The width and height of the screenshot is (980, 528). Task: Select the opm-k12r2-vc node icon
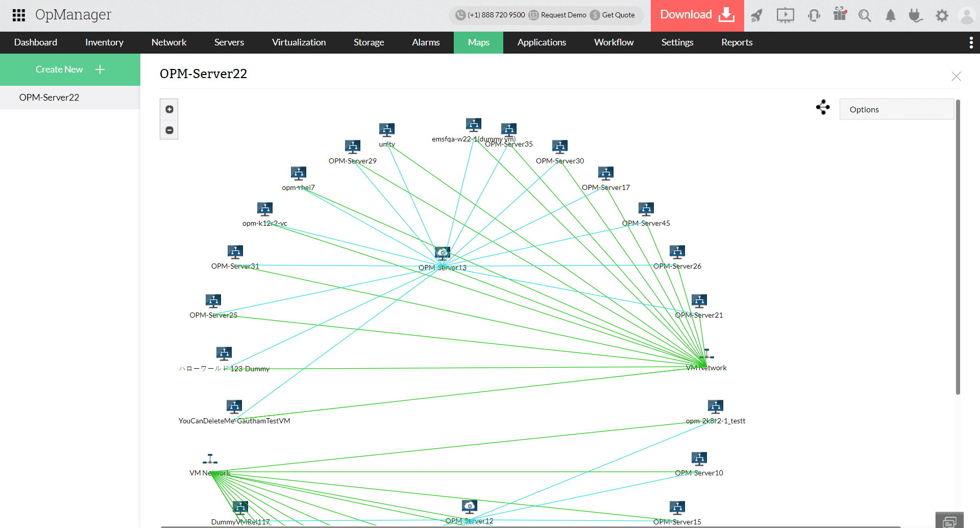point(265,209)
